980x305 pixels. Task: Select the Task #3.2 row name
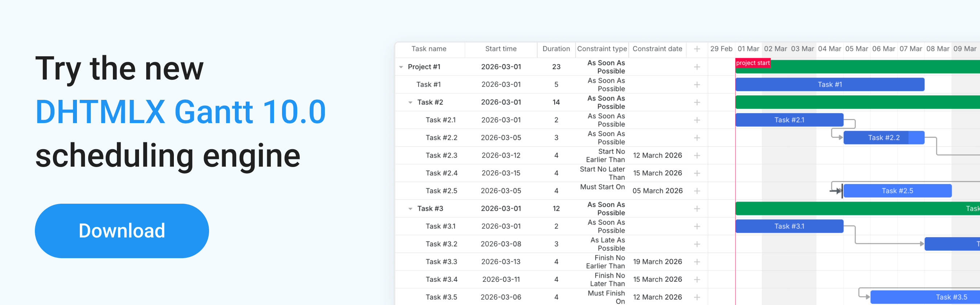pos(441,244)
